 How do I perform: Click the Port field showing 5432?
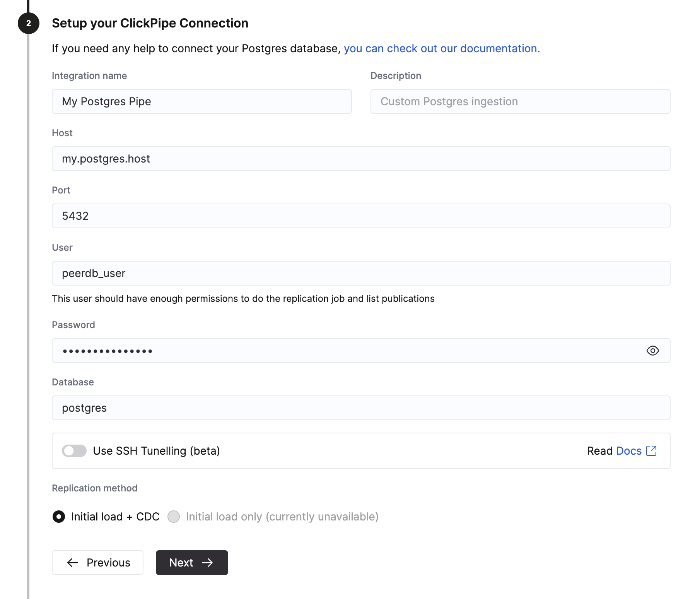361,216
